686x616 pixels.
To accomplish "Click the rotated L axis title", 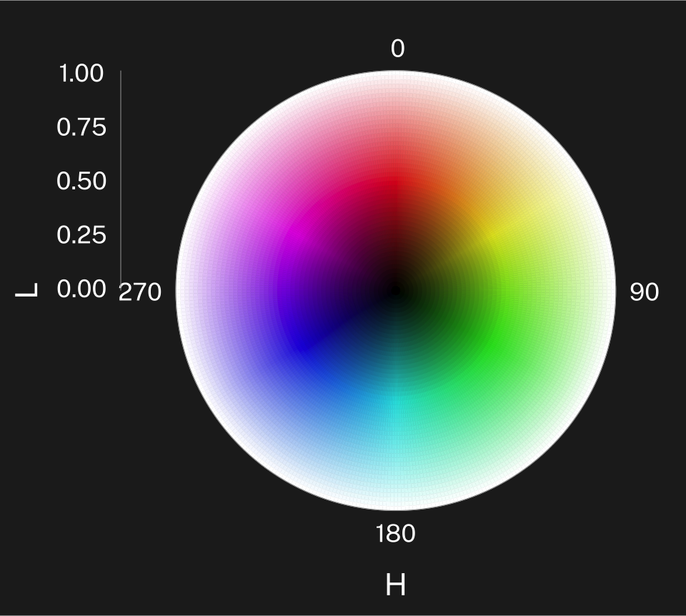I will tap(26, 289).
